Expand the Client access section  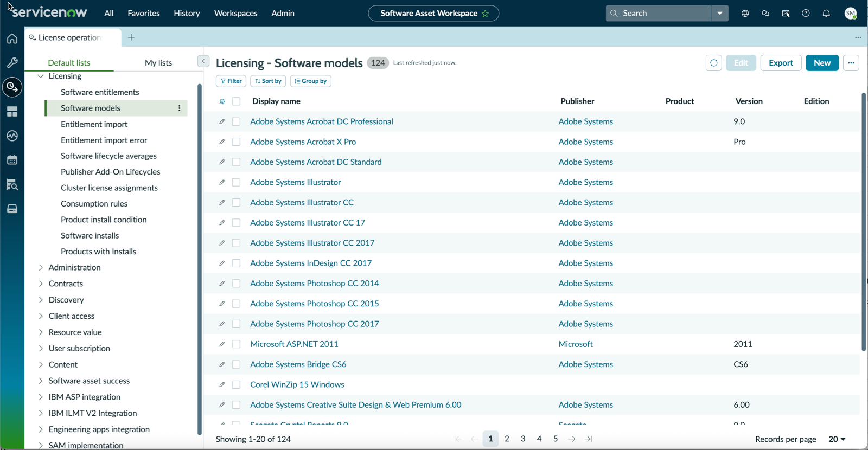point(41,316)
